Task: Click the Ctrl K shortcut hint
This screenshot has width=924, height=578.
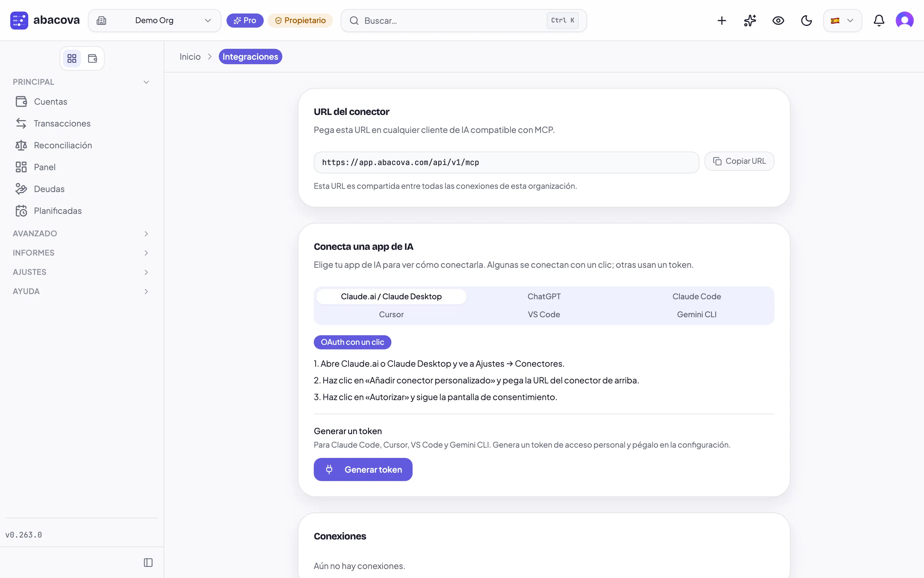Action: pos(562,21)
